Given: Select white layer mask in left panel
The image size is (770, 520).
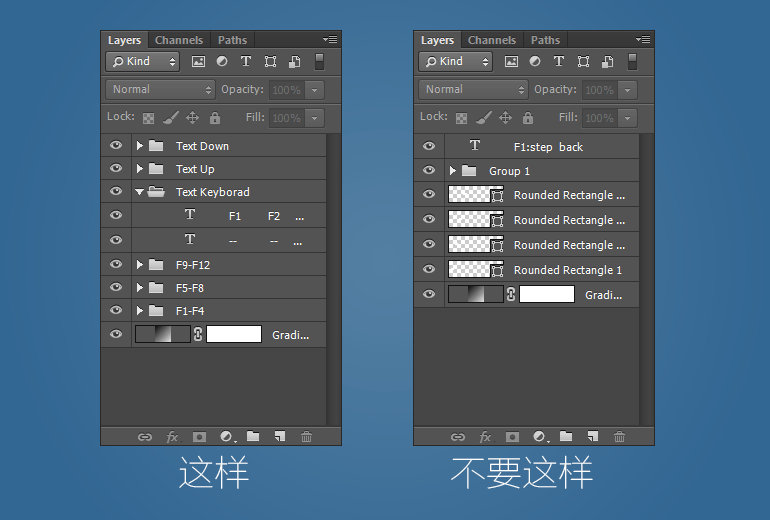Looking at the screenshot, I should click(234, 334).
